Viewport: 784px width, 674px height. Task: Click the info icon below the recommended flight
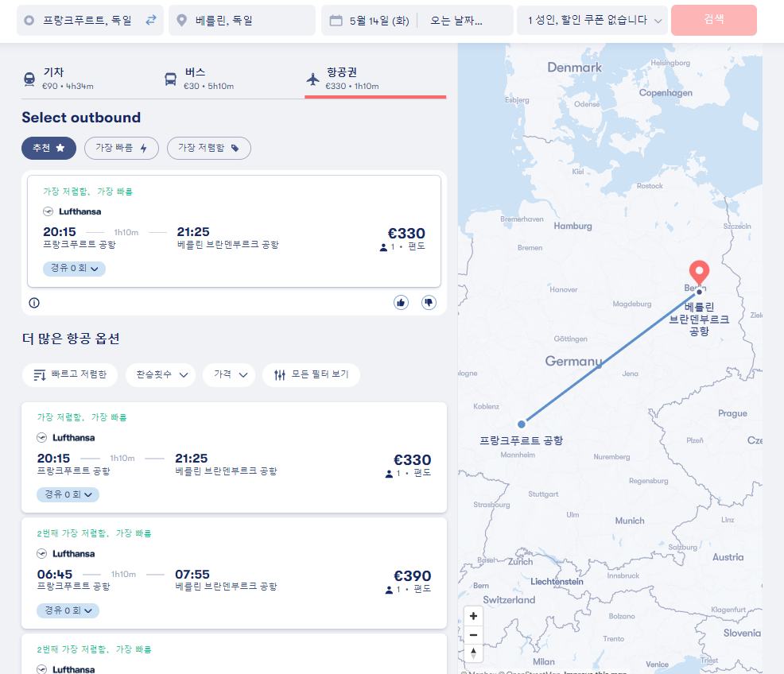[x=34, y=303]
